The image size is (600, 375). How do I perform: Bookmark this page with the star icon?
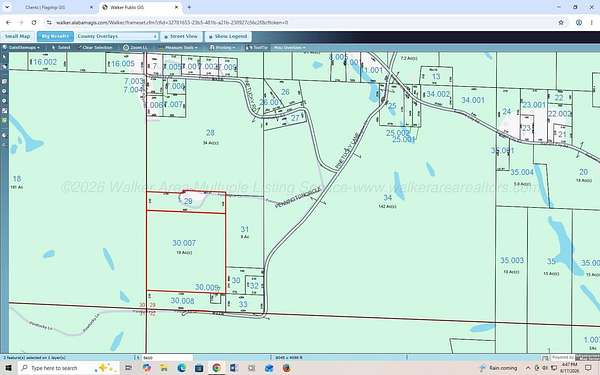pos(561,23)
